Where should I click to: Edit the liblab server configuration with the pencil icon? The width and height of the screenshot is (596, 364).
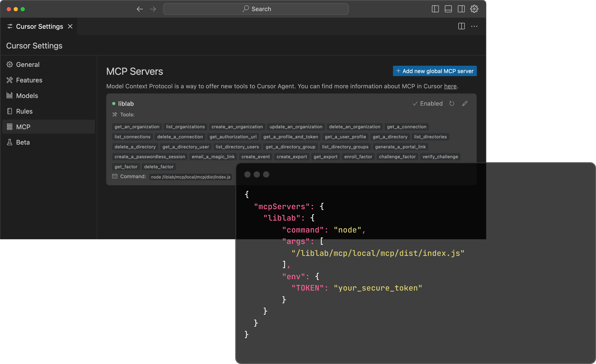point(465,103)
